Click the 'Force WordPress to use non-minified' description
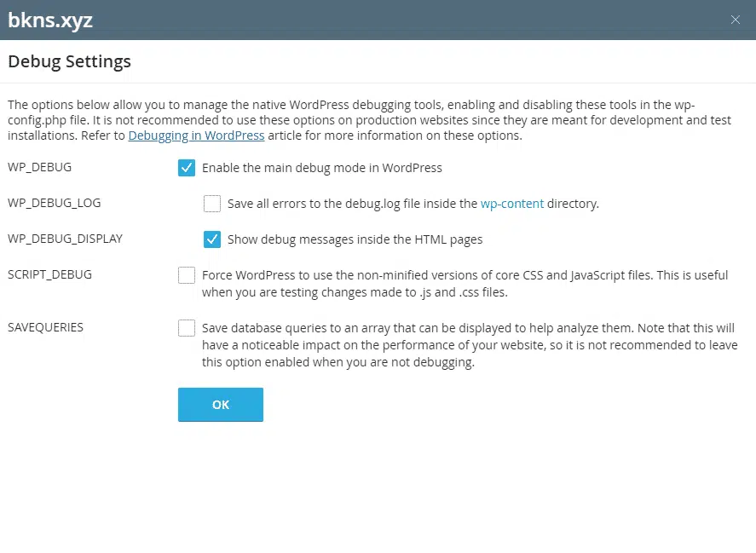756x553 pixels. [x=465, y=284]
